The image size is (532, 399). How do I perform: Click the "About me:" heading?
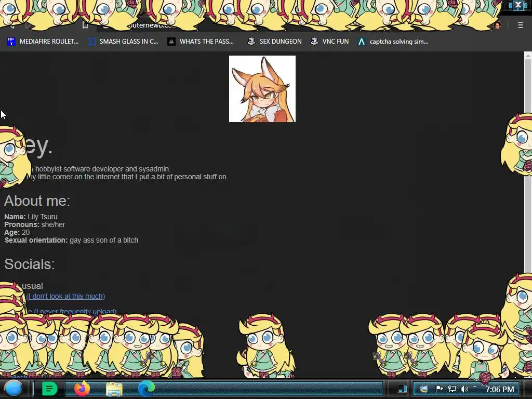click(x=37, y=201)
